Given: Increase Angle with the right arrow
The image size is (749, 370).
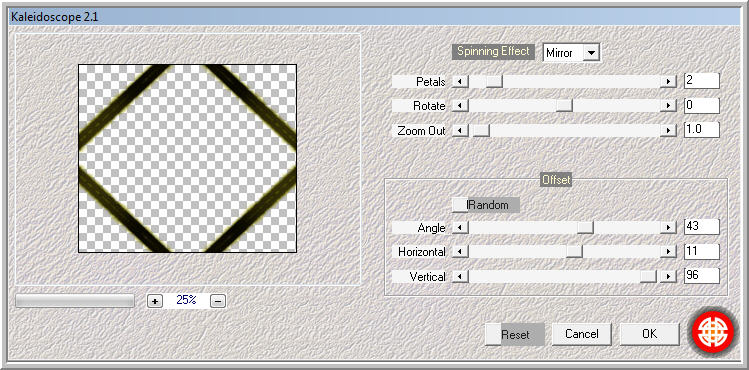Looking at the screenshot, I should click(669, 228).
